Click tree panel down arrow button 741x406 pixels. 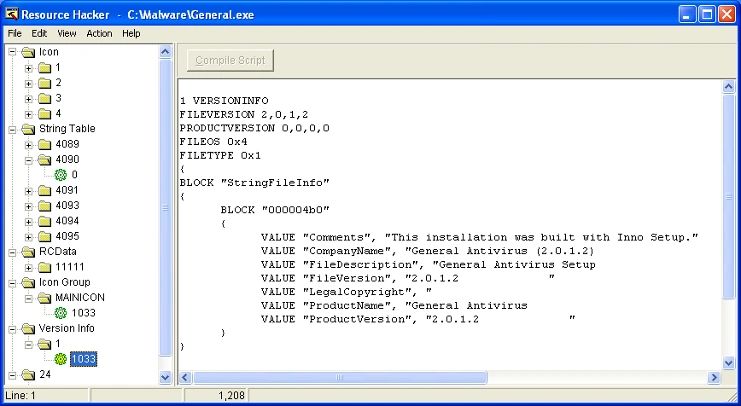tap(165, 377)
